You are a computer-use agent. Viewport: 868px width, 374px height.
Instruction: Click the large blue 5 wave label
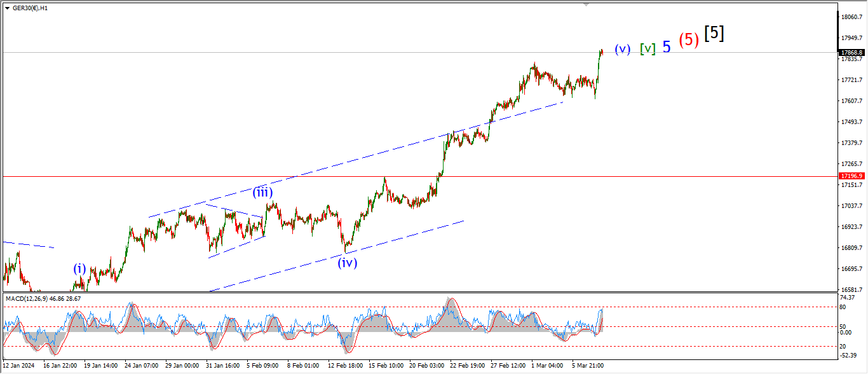[667, 47]
